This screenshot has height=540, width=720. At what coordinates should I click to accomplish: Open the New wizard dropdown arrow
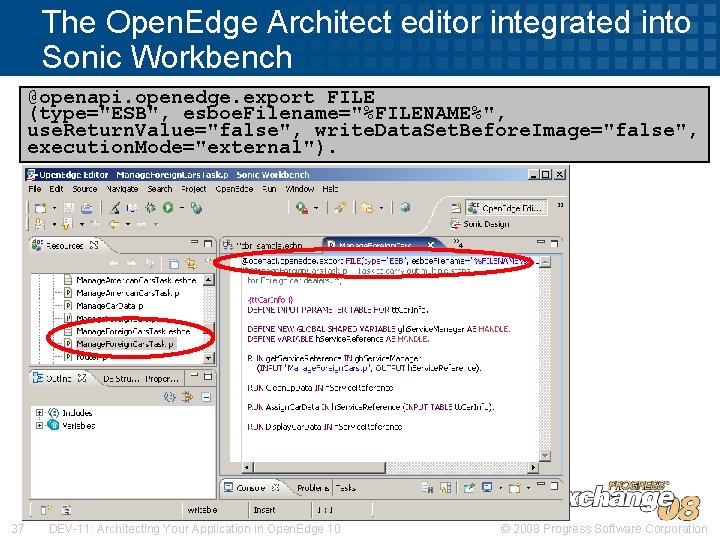(54, 208)
